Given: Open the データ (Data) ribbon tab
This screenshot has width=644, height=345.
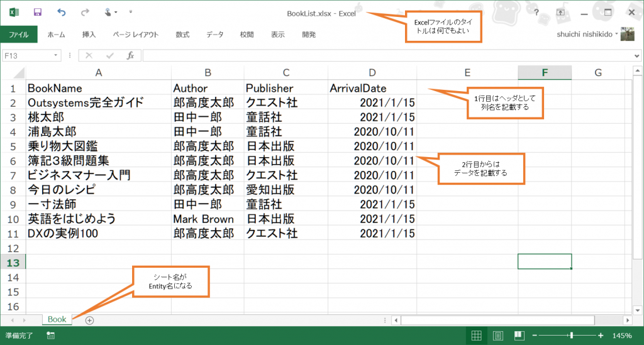Looking at the screenshot, I should point(215,35).
